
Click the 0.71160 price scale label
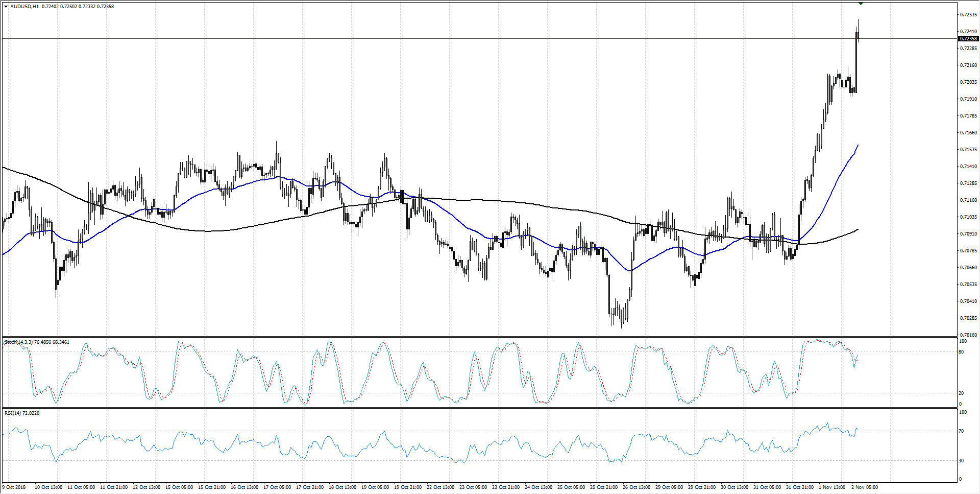click(x=968, y=200)
